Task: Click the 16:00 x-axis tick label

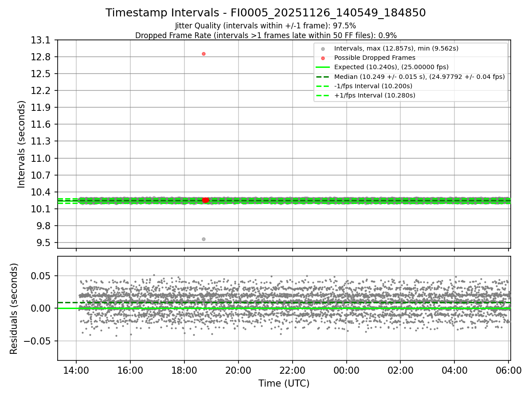Action: (x=130, y=370)
